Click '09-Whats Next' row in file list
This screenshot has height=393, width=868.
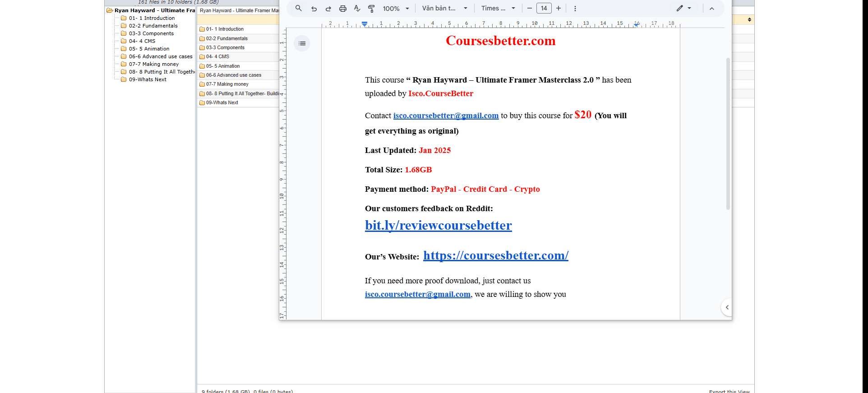coord(238,102)
